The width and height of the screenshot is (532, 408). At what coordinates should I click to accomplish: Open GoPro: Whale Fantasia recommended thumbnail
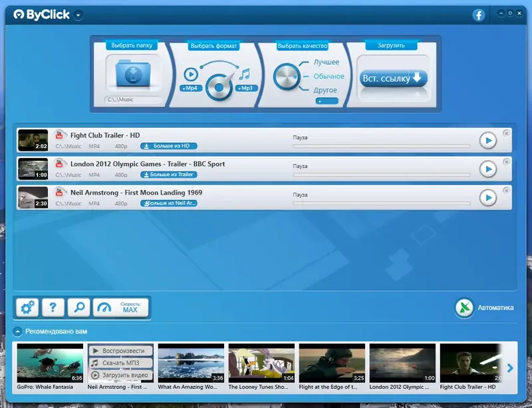tap(50, 363)
